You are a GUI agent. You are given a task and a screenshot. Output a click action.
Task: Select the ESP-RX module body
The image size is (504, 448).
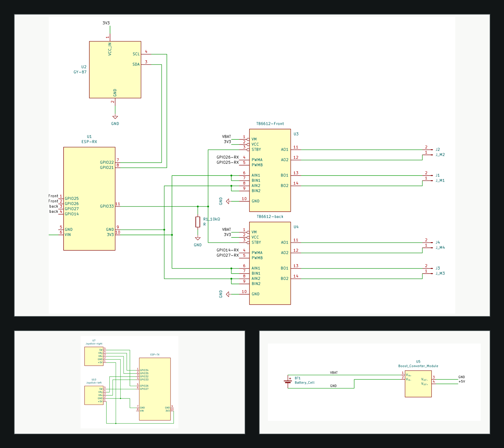tap(89, 199)
